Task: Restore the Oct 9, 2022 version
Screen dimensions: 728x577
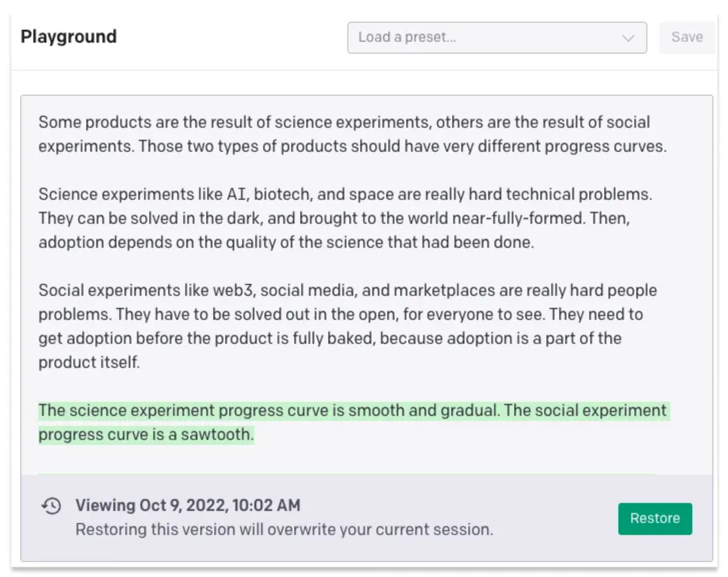Action: 655,518
